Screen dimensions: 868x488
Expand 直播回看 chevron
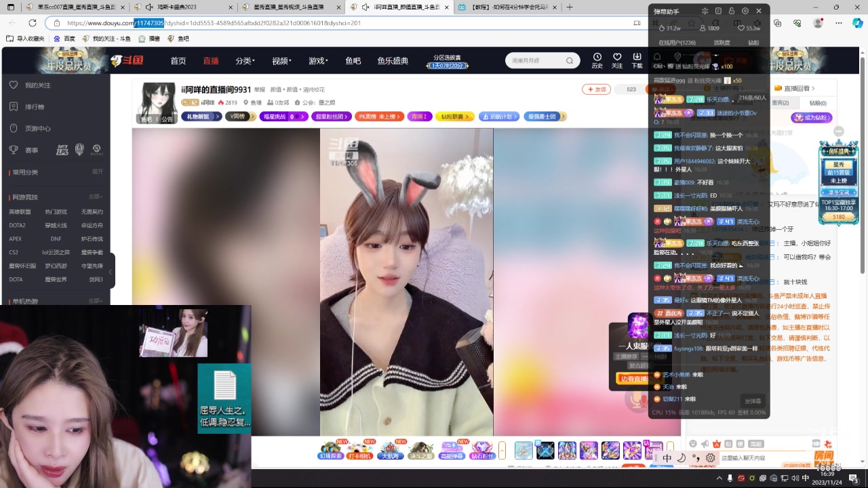click(813, 88)
